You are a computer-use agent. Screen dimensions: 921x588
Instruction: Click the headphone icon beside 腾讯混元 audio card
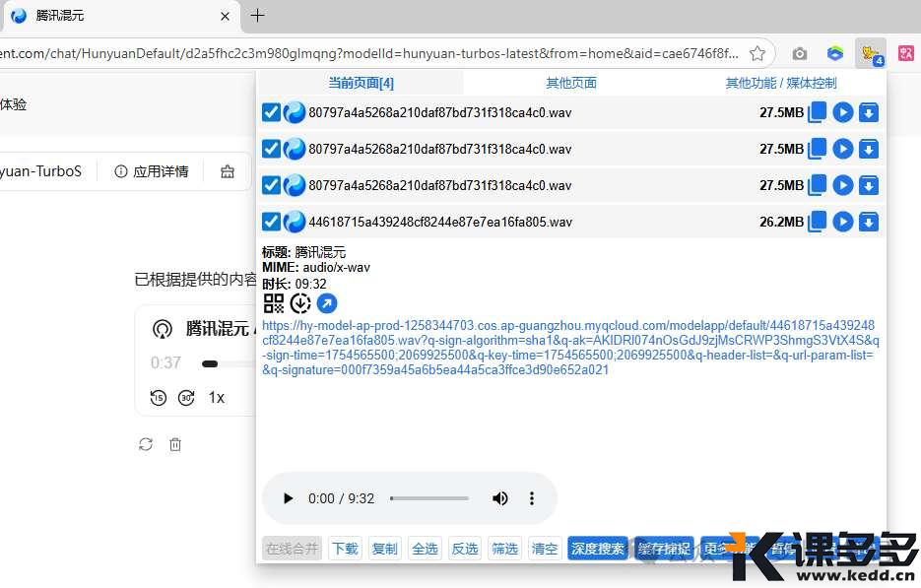coord(163,329)
